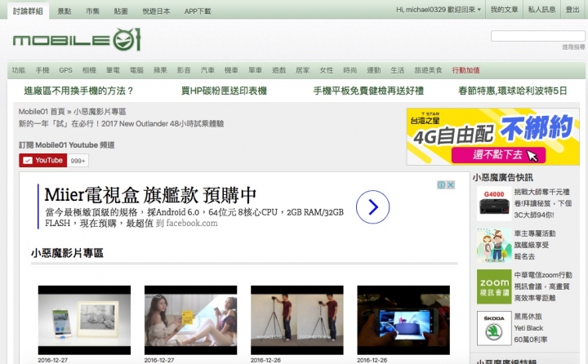This screenshot has height=364, width=588.
Task: Open 黑馬休旅 Yeti Black ad link
Action: pyautogui.click(x=530, y=328)
